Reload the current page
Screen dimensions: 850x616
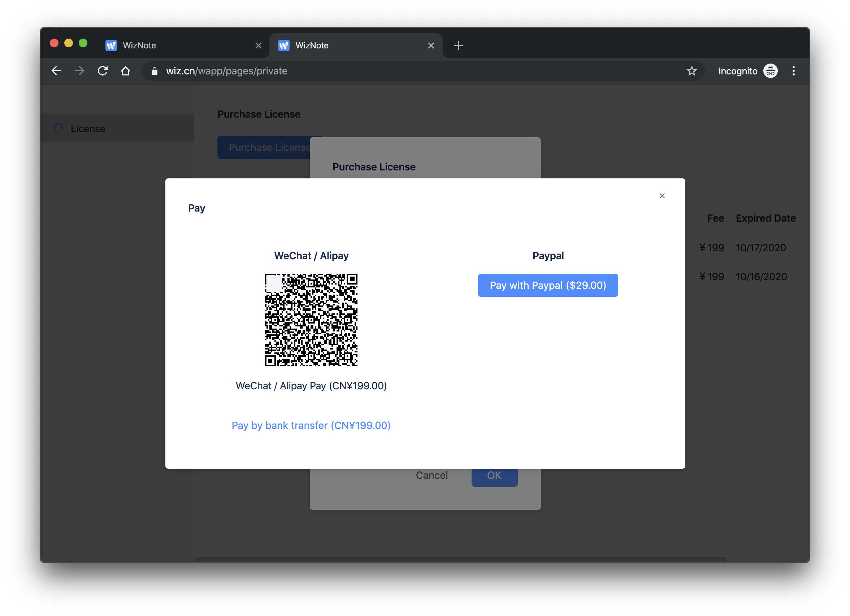(x=102, y=71)
